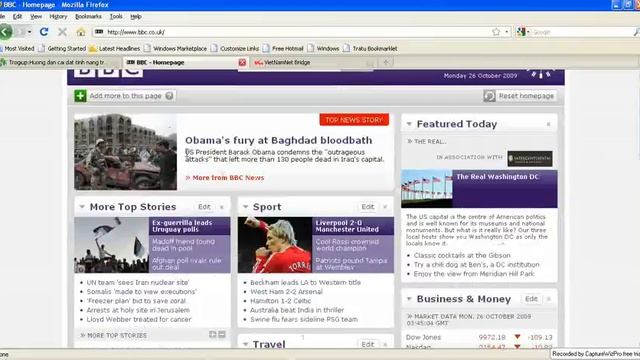This screenshot has width=640, height=360.
Task: Open the Baghdad bombing story thumbnail
Action: (x=126, y=152)
